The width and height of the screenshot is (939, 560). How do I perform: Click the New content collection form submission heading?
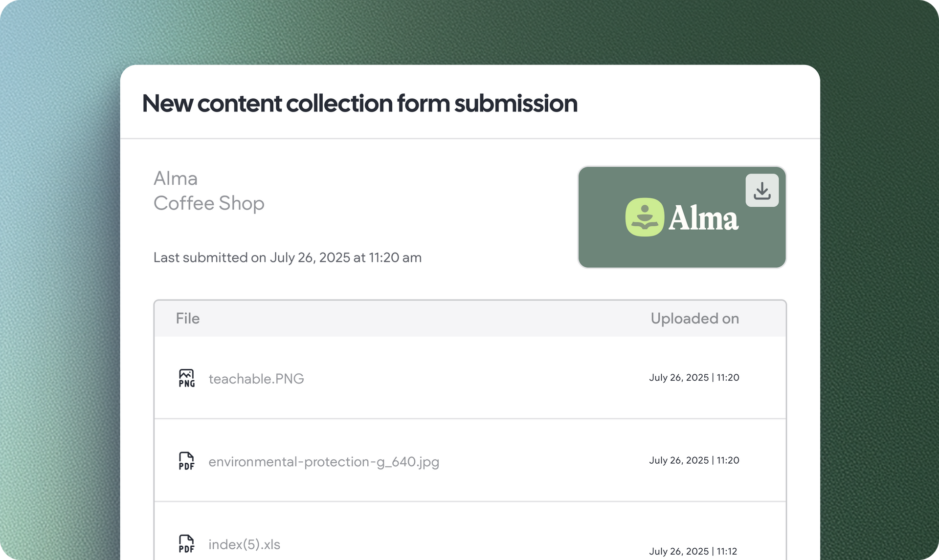pos(359,104)
